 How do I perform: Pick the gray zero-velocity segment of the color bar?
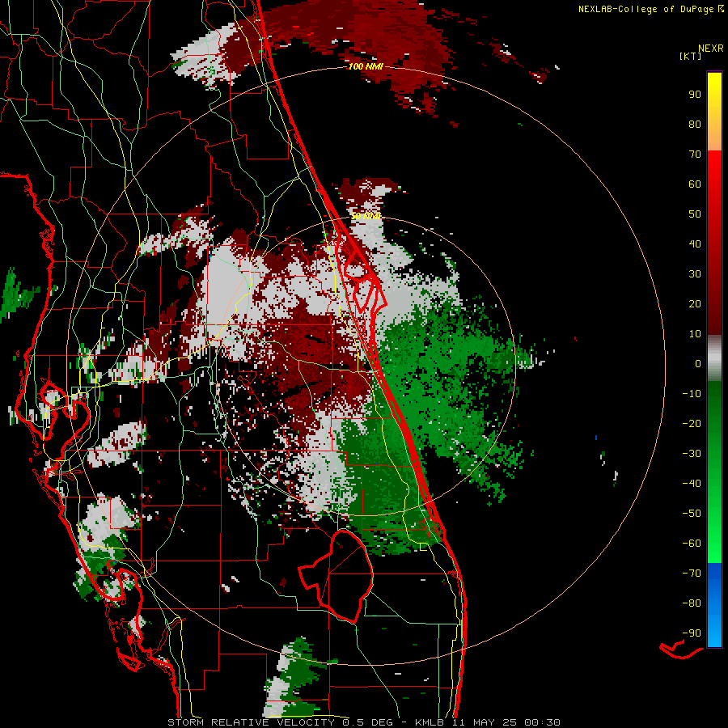[x=714, y=358]
